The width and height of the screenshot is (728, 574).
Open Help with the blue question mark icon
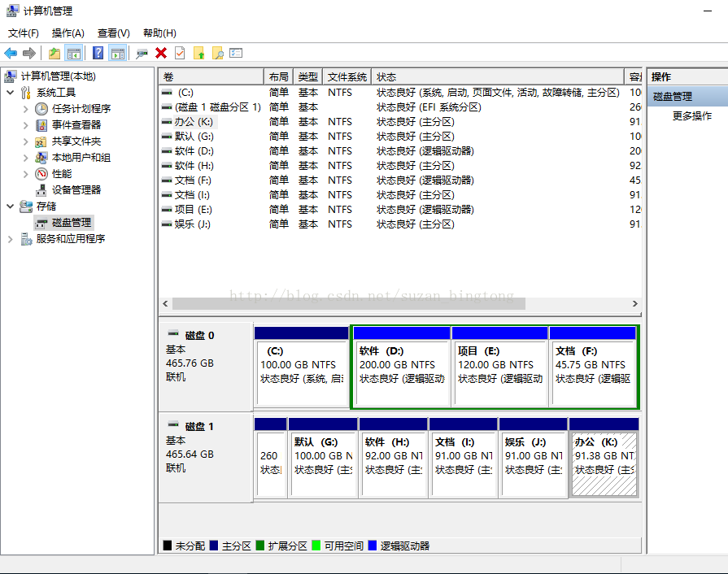click(x=98, y=53)
